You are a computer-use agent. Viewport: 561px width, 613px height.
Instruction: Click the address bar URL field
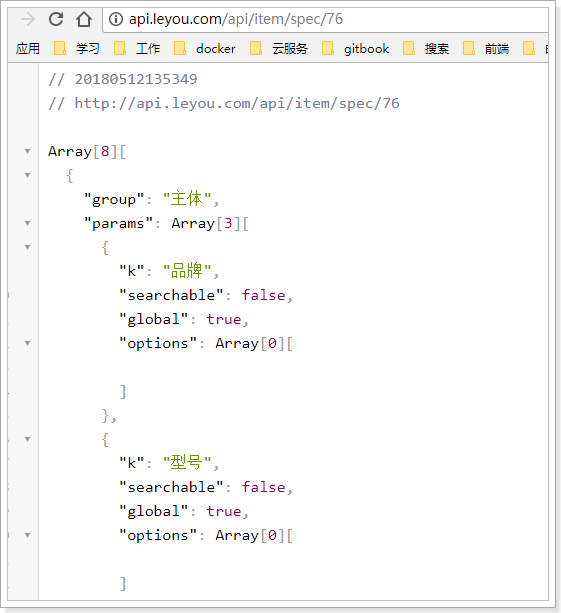click(325, 19)
